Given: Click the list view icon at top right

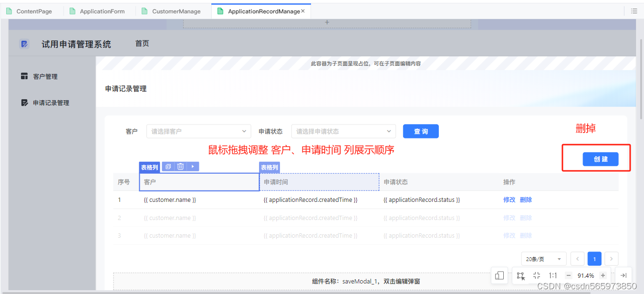Looking at the screenshot, I should click(x=634, y=10).
